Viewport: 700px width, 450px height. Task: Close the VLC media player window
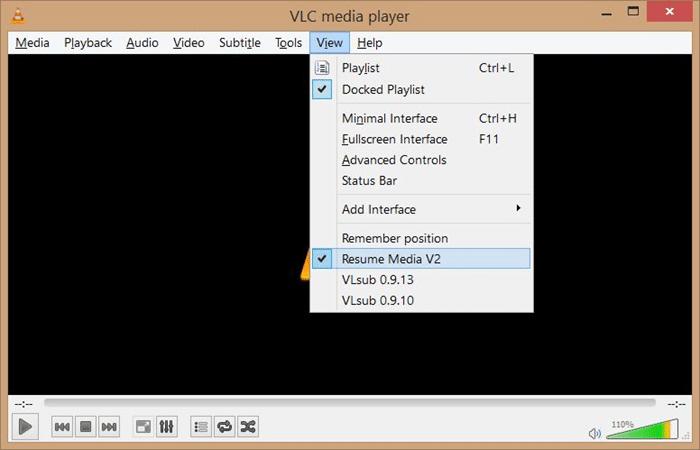(x=670, y=11)
